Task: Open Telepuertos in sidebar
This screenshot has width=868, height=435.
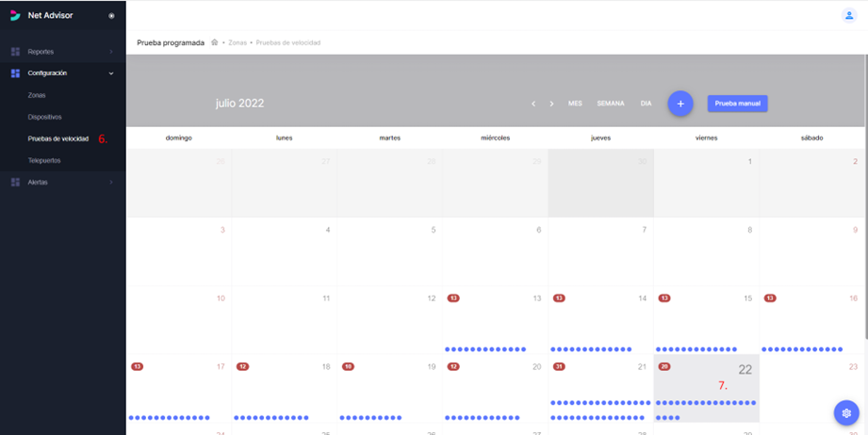Action: [x=44, y=160]
